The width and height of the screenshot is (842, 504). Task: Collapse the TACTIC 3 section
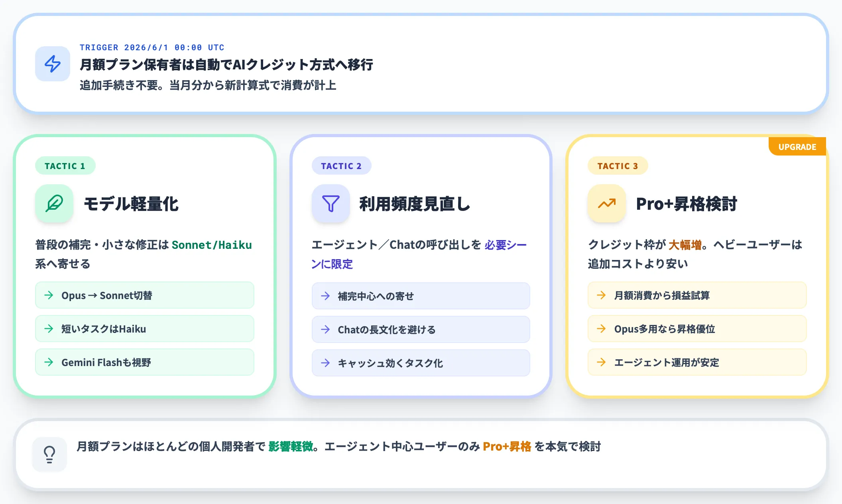coord(618,166)
